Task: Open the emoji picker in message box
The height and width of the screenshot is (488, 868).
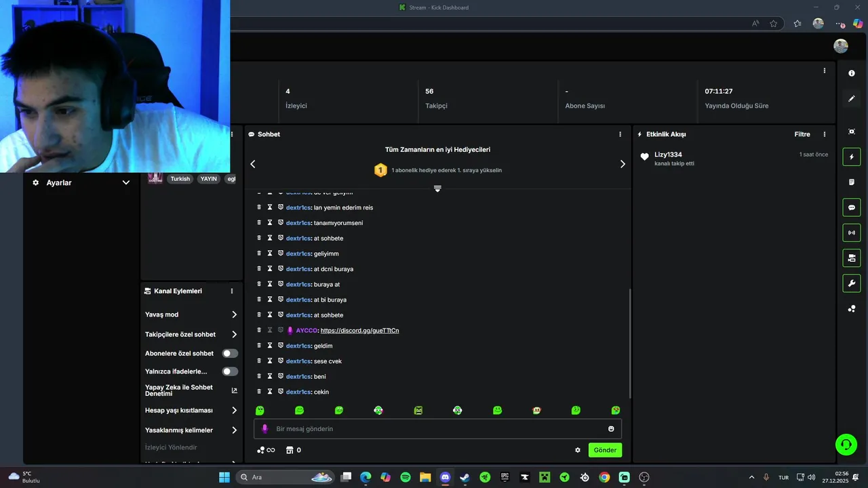Action: [611, 429]
